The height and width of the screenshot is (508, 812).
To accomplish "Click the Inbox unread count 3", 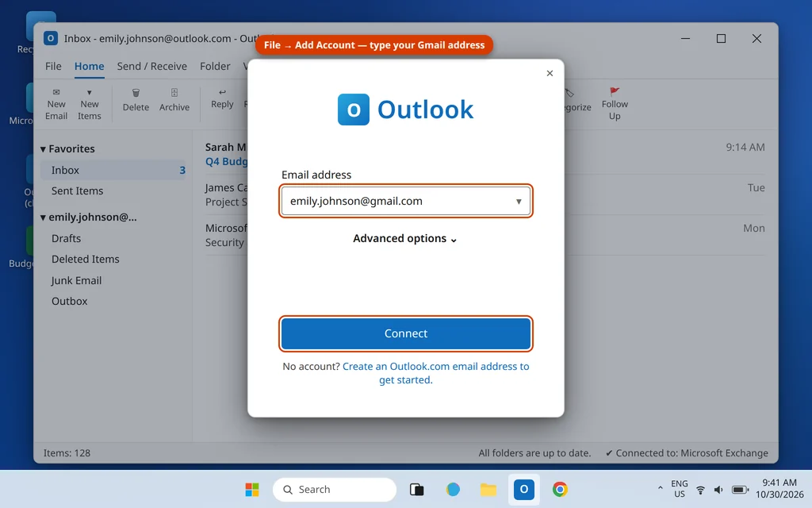I will 182,170.
